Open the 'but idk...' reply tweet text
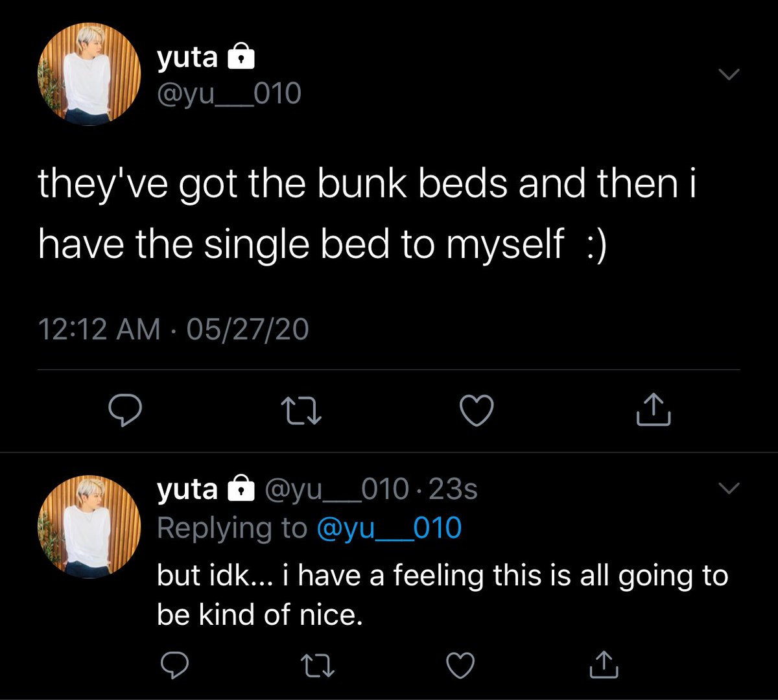Image resolution: width=778 pixels, height=700 pixels. [x=441, y=595]
